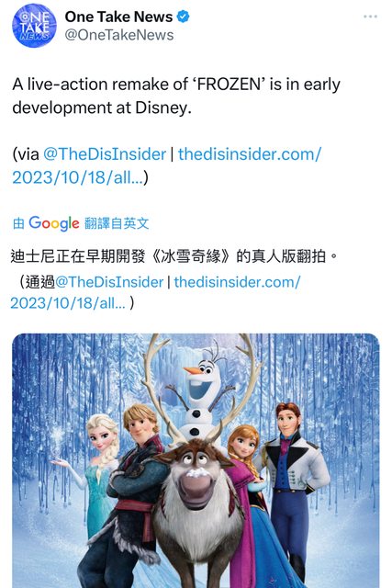Click the One Take News display name
This screenshot has height=588, width=392.
tap(118, 17)
